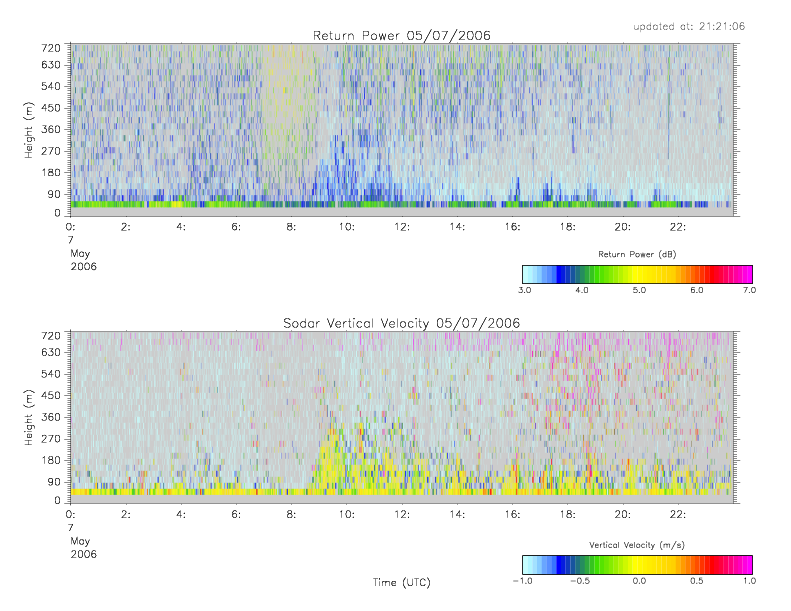
Task: Click the Return Power 05/07/2006 chart title
Action: (402, 36)
